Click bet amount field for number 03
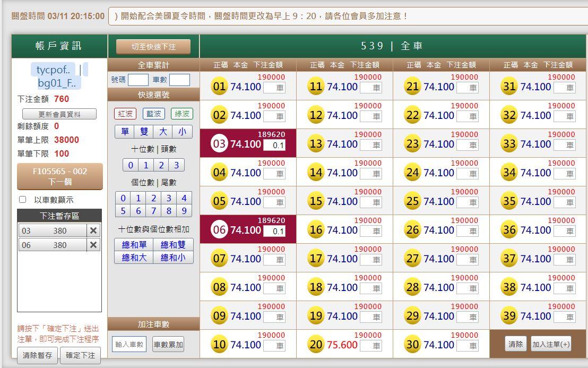588x368 pixels. point(274,145)
